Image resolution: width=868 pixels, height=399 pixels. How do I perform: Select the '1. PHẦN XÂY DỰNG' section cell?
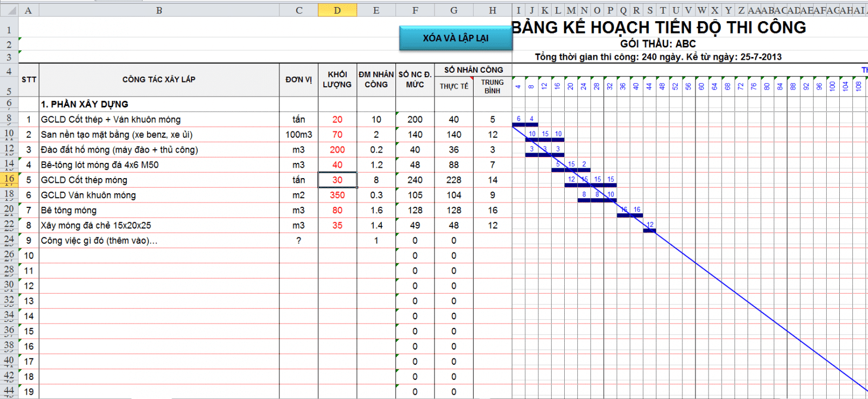[85, 104]
